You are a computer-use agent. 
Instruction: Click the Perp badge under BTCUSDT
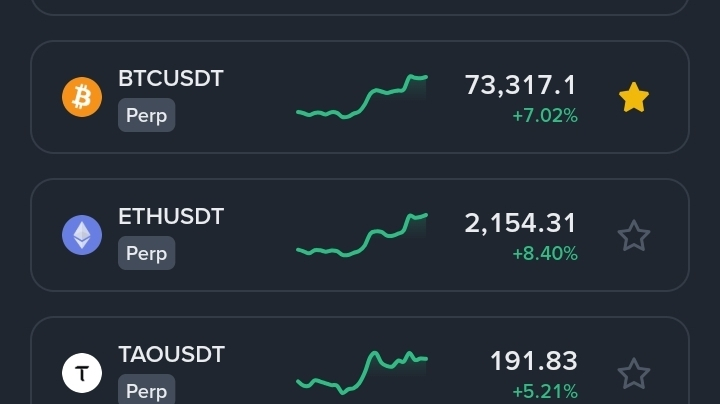click(146, 115)
